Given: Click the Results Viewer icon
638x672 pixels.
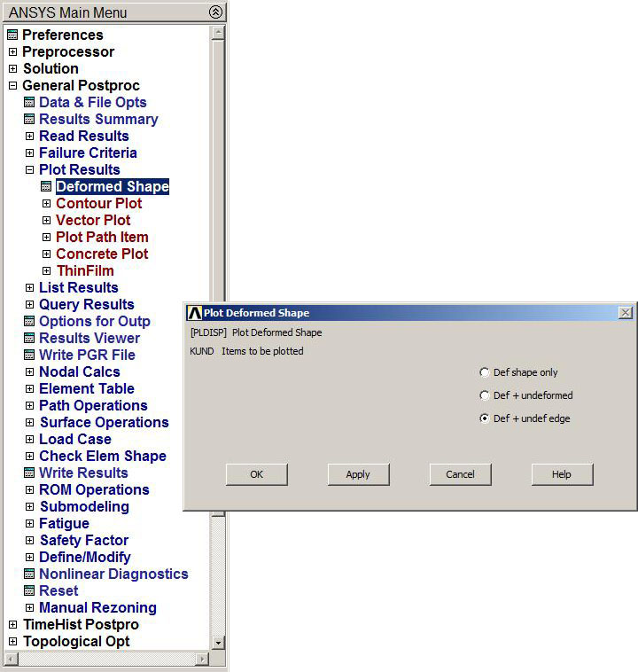Looking at the screenshot, I should [29, 339].
